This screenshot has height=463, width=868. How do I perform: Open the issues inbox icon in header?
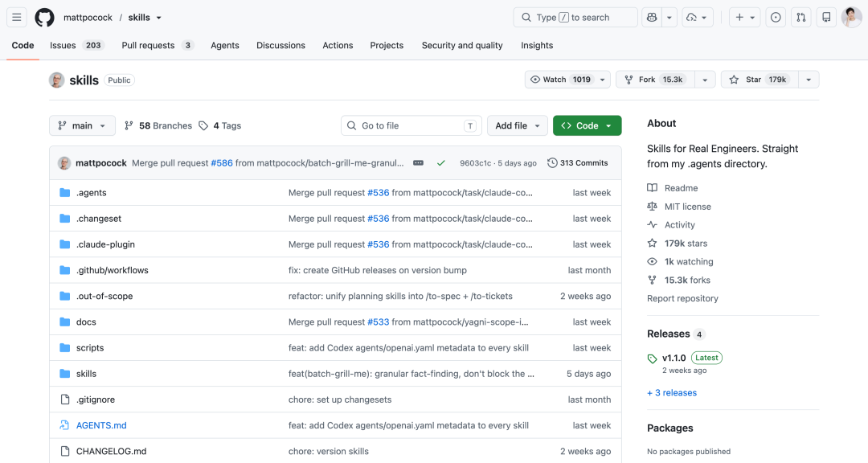776,17
